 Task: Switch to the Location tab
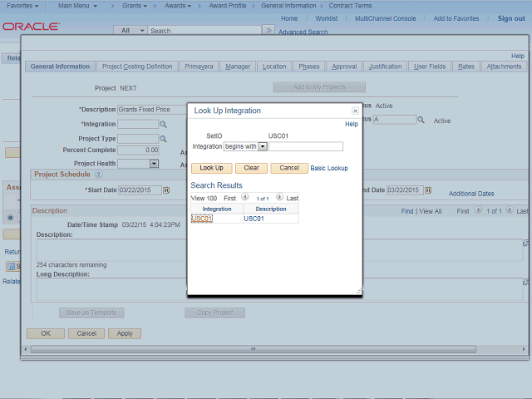point(274,66)
